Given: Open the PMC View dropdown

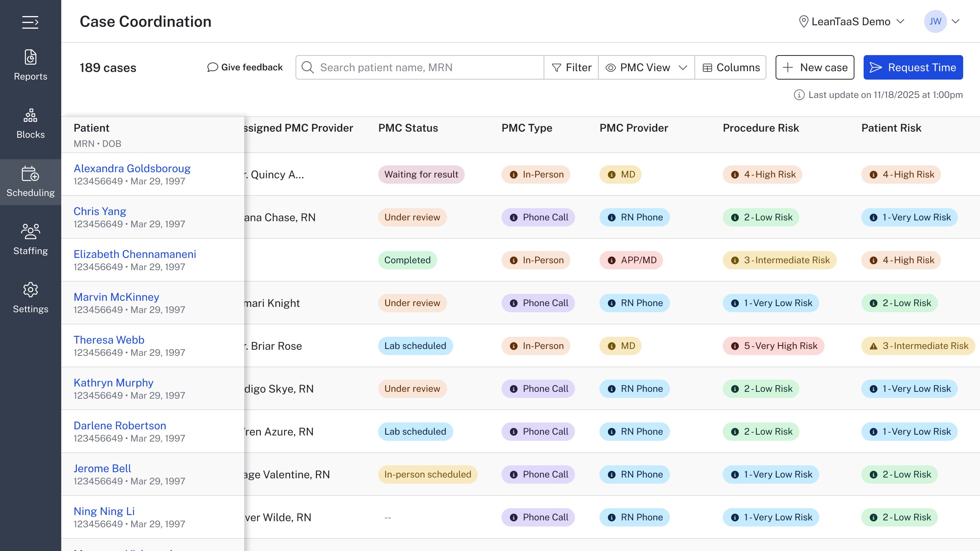Looking at the screenshot, I should pos(646,67).
